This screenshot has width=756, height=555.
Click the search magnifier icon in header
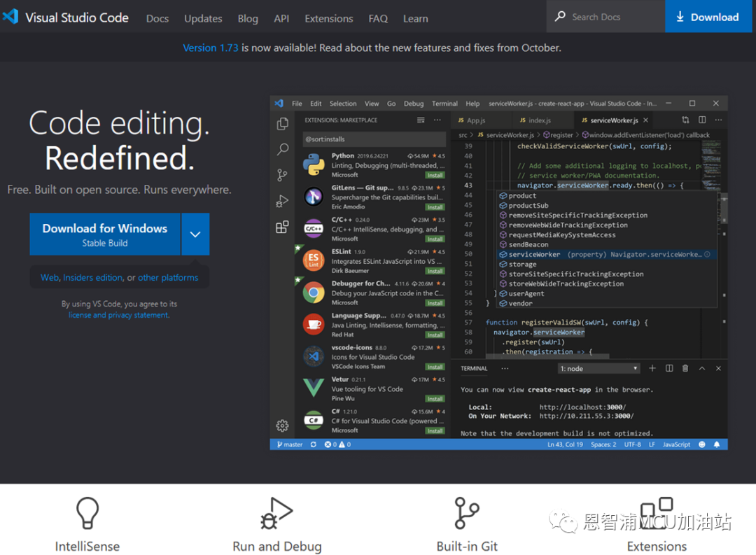tap(560, 16)
